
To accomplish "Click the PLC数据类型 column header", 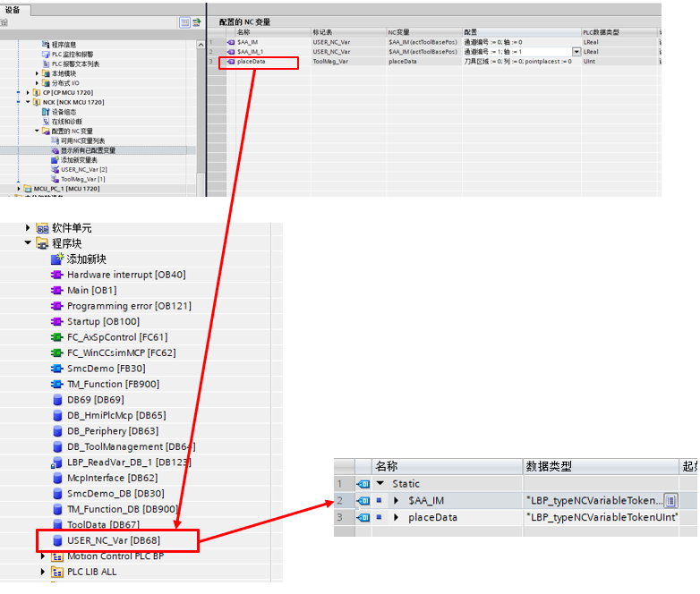I will click(x=619, y=32).
